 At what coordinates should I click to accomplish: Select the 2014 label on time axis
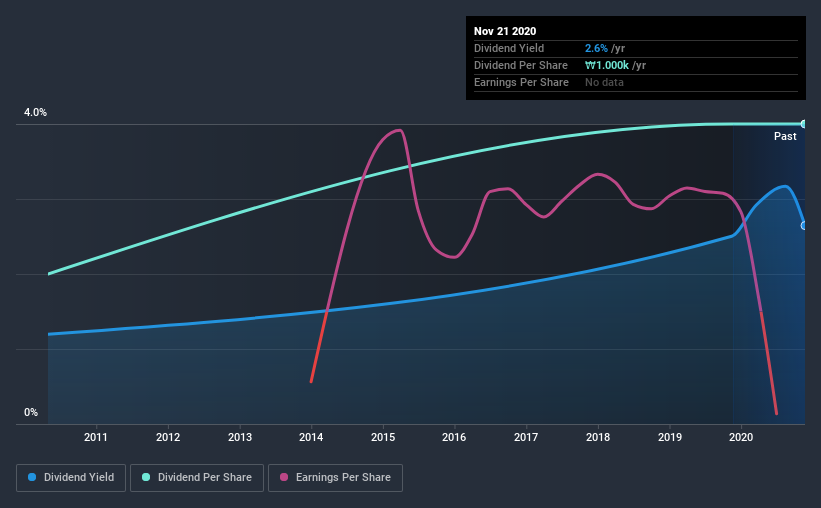[x=311, y=437]
